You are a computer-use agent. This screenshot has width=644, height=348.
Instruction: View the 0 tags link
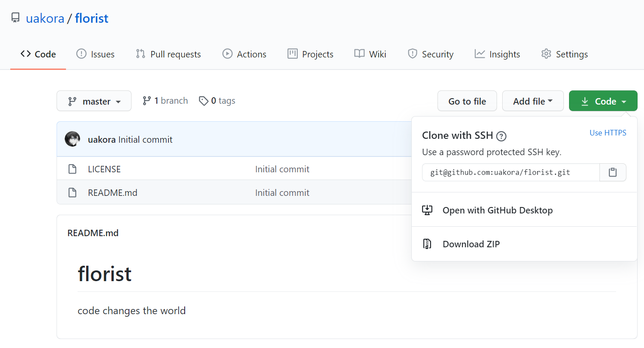[x=217, y=101]
